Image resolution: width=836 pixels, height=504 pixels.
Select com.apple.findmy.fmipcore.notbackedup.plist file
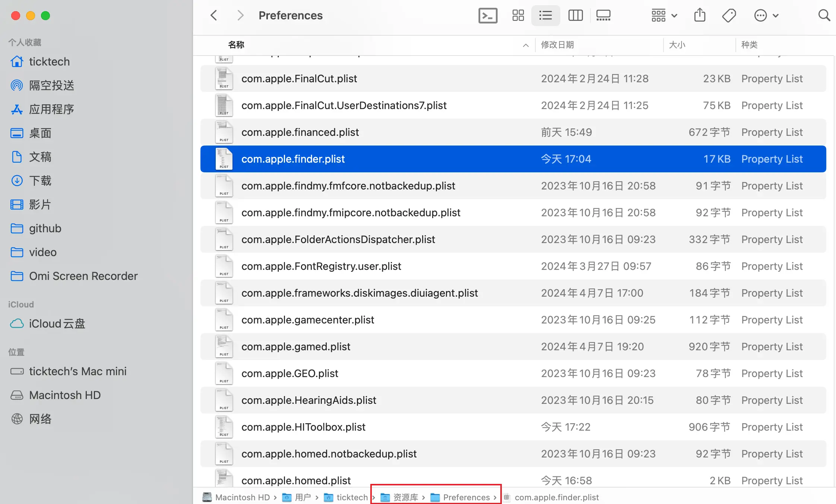513,213
